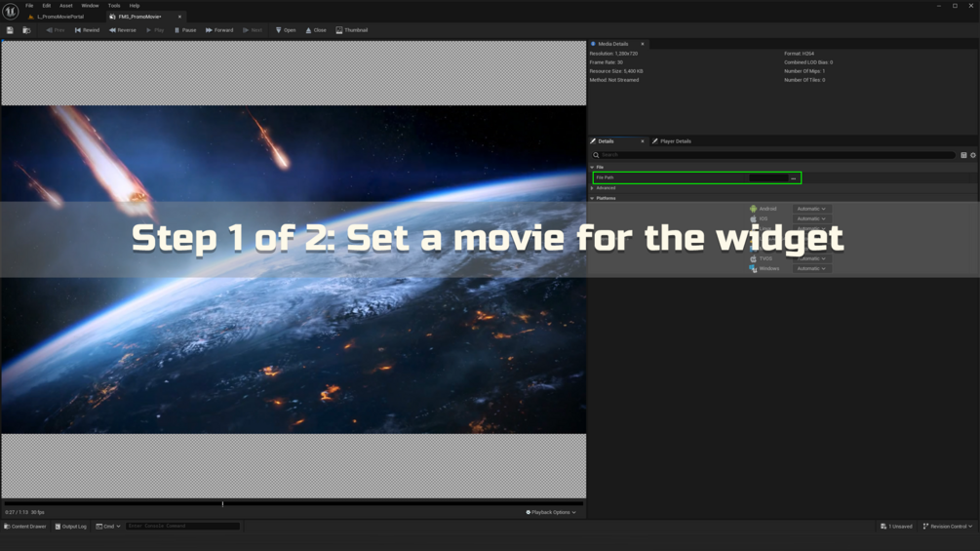Screen dimensions: 980x551
Task: Click the Android platform icon
Action: click(753, 209)
